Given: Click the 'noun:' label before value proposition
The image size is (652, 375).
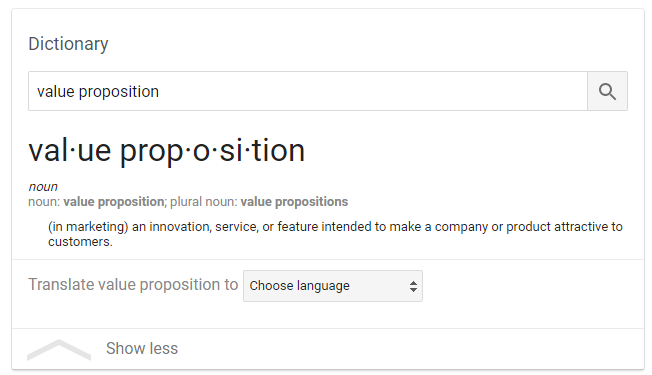Looking at the screenshot, I should coord(44,202).
